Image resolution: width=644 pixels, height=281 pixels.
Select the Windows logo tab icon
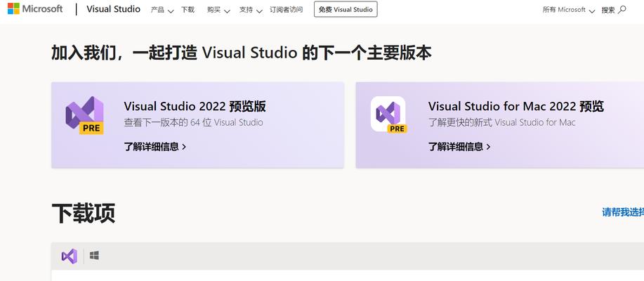pos(94,256)
